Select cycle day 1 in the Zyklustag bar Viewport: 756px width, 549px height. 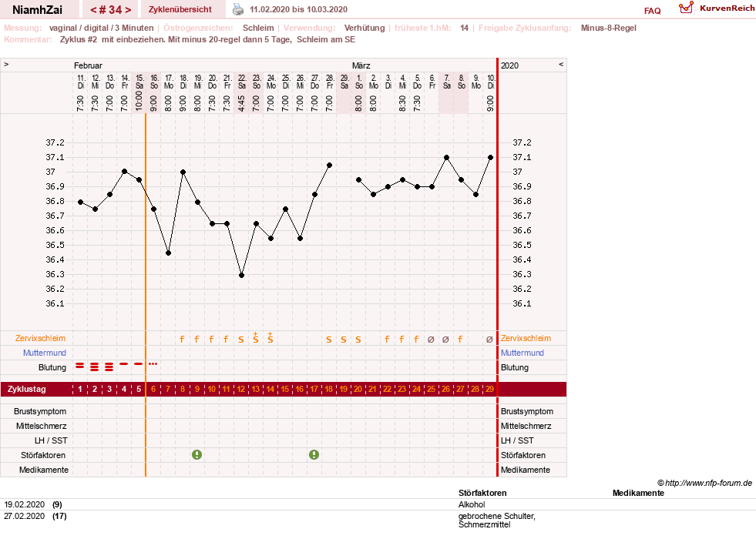pos(80,389)
